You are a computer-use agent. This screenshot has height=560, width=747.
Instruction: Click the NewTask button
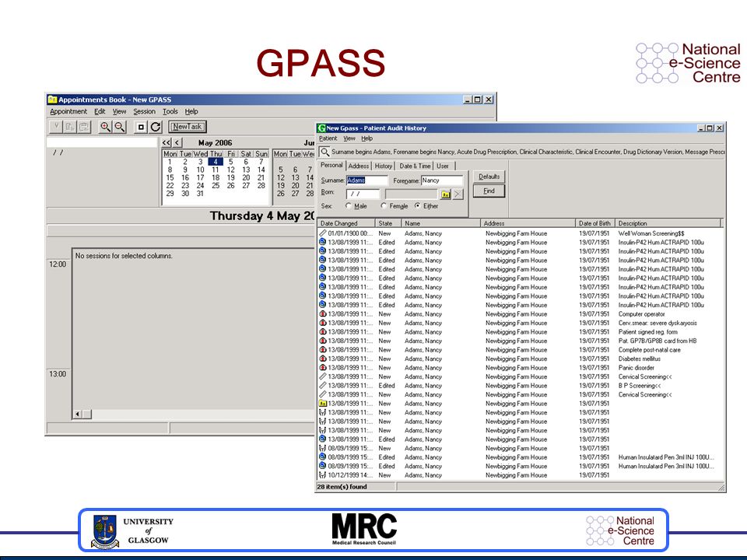tap(188, 127)
